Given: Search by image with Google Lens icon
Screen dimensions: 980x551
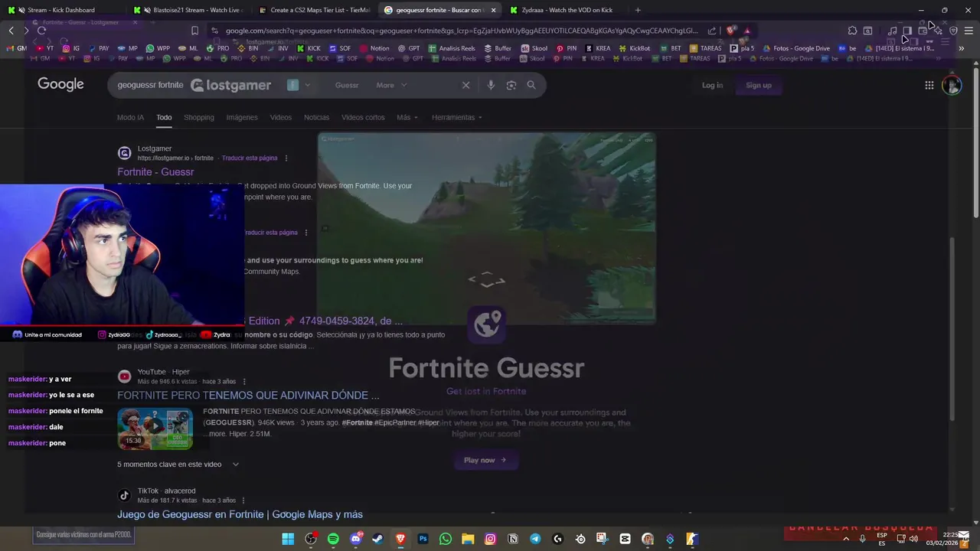Looking at the screenshot, I should [x=511, y=85].
